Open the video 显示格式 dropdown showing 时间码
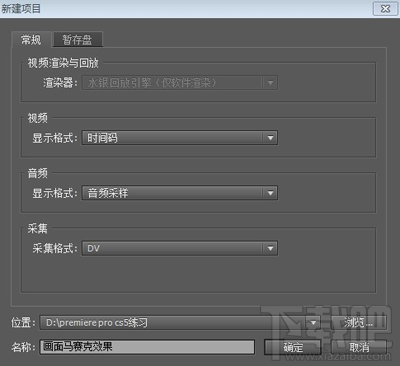 tap(180, 138)
